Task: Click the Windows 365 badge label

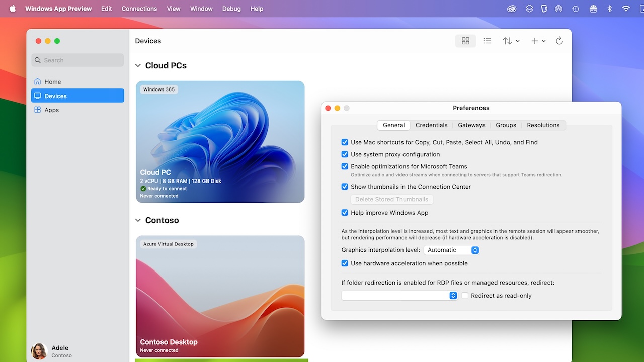Action: pos(159,89)
